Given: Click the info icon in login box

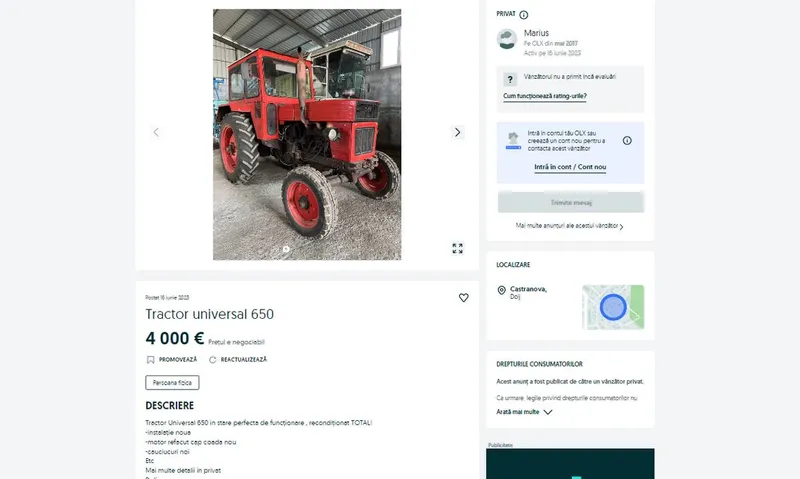Looking at the screenshot, I should (627, 140).
